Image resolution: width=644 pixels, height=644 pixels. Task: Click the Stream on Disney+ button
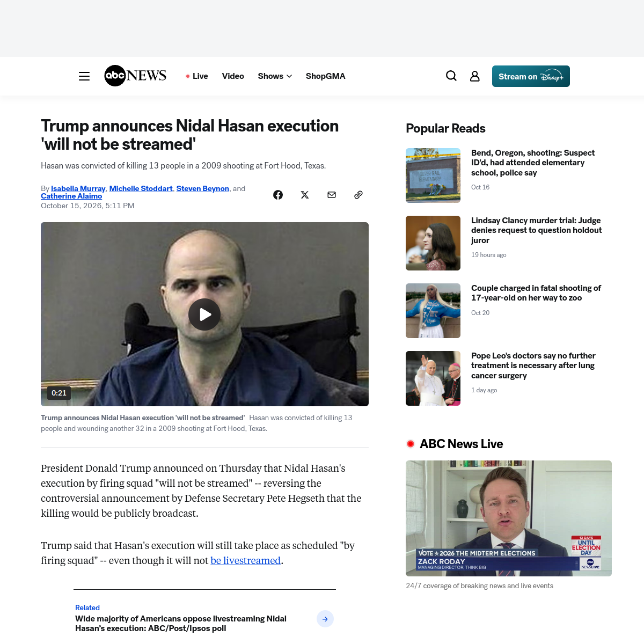point(531,76)
